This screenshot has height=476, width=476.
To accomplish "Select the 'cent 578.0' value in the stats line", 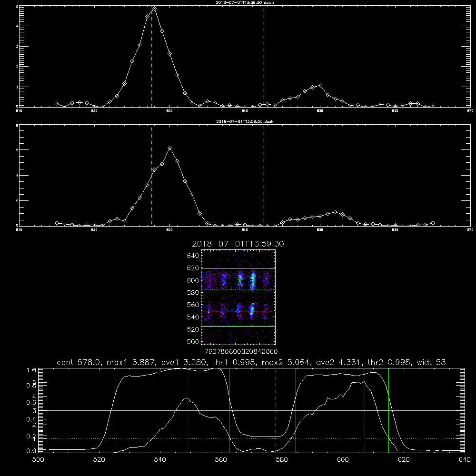I will pyautogui.click(x=80, y=362).
